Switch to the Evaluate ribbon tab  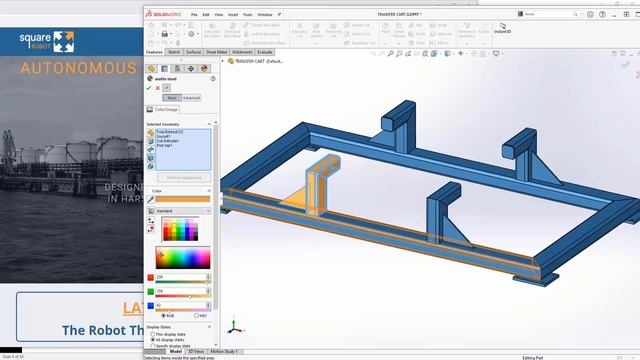pyautogui.click(x=265, y=52)
